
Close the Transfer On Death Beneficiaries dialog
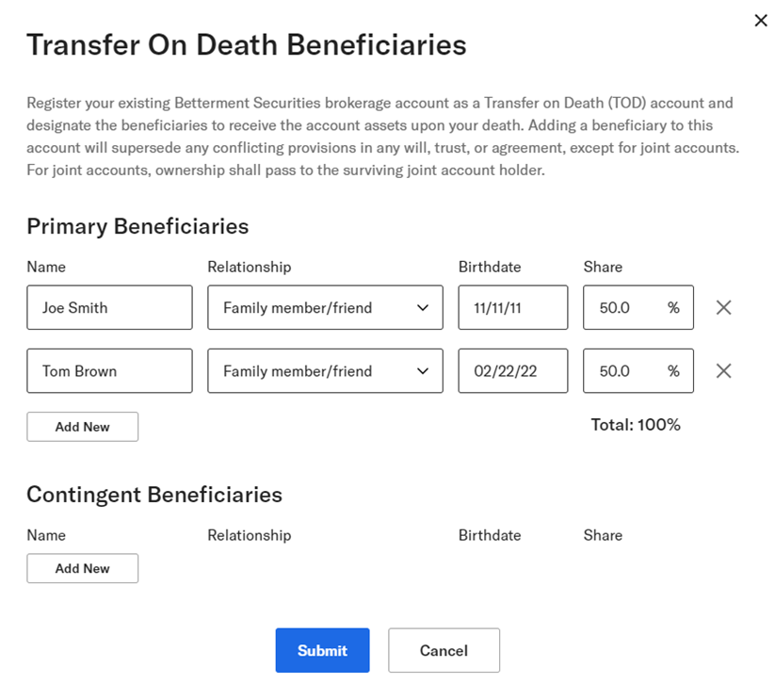pyautogui.click(x=761, y=20)
